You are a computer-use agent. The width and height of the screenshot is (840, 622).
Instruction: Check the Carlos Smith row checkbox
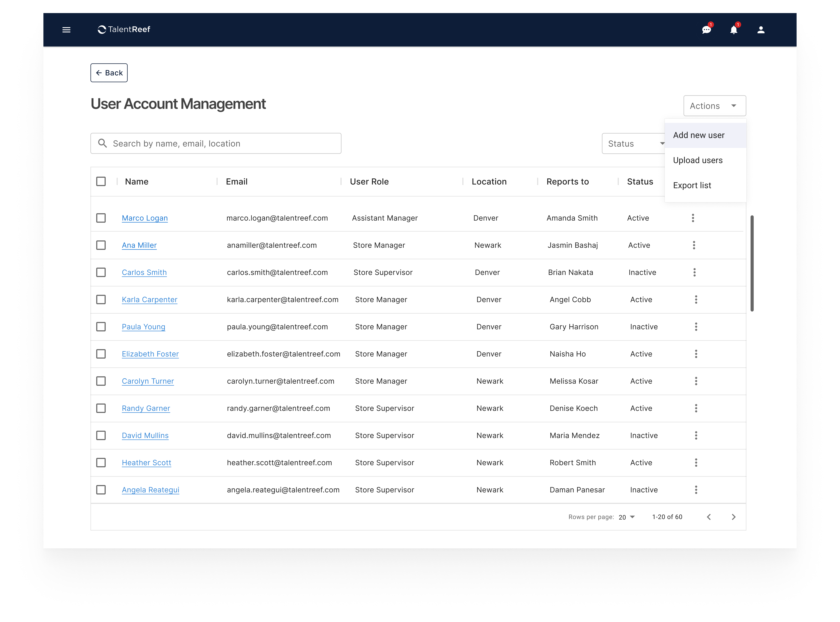pos(101,272)
